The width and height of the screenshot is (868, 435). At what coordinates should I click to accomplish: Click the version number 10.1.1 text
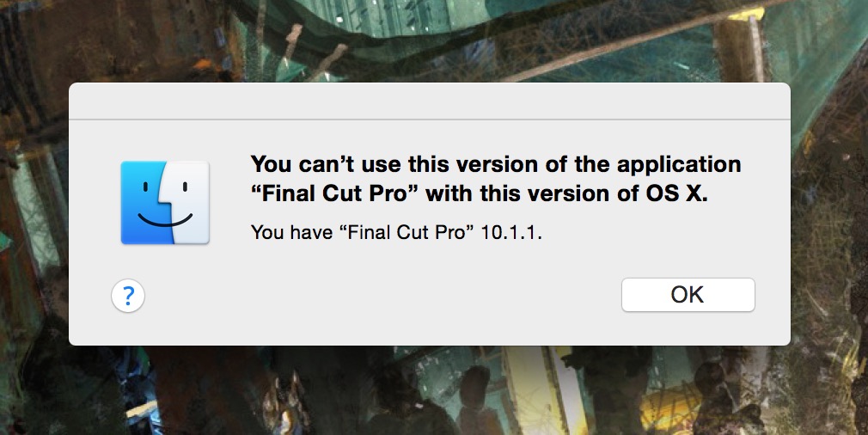pyautogui.click(x=511, y=232)
